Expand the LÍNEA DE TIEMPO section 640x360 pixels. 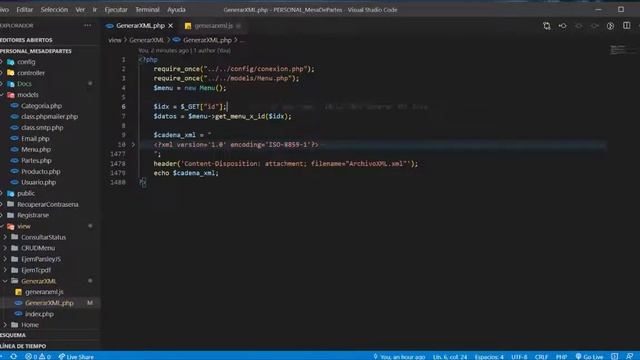click(23, 346)
